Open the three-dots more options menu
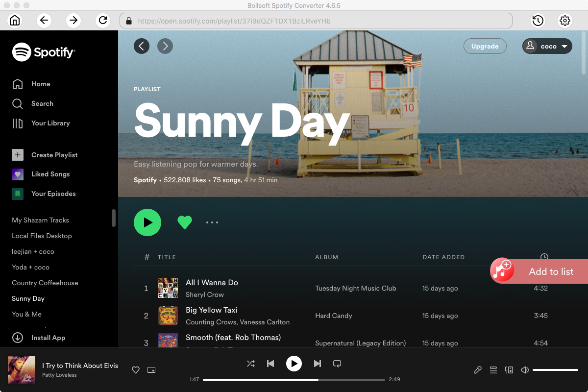This screenshot has width=588, height=392. (x=212, y=222)
